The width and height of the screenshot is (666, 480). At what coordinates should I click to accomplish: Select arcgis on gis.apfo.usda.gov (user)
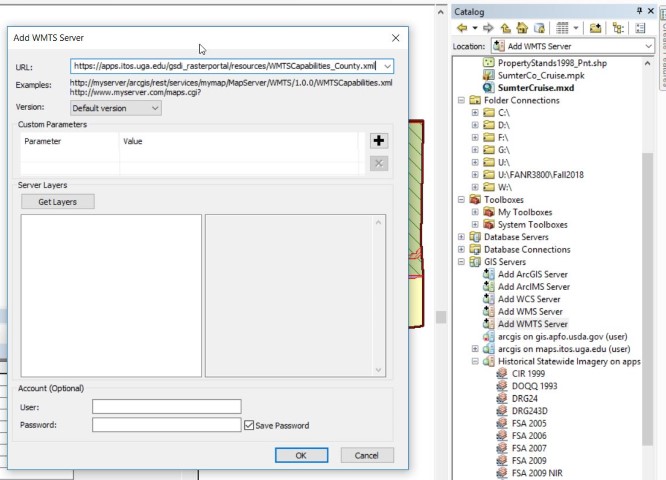(x=562, y=336)
